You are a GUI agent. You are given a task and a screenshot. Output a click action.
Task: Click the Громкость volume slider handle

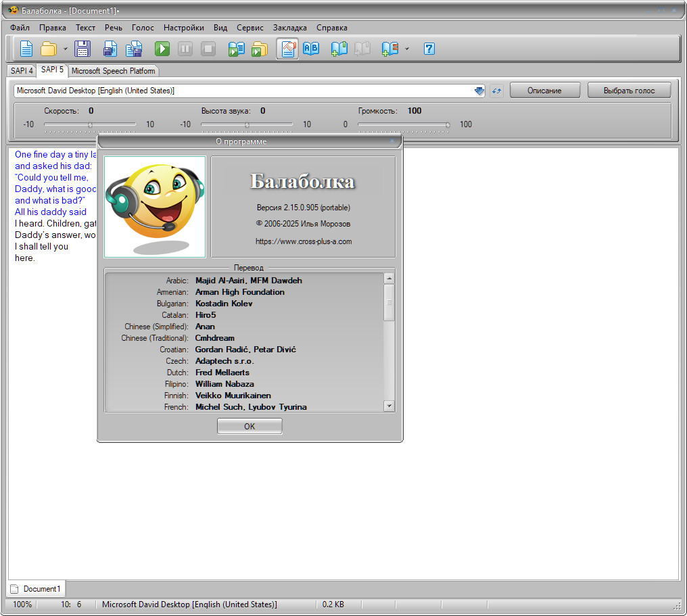tap(448, 125)
